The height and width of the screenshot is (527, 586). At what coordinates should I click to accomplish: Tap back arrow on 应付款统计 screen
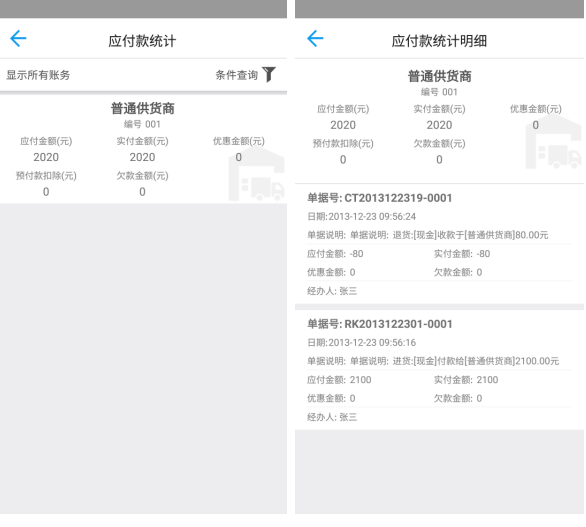click(x=18, y=38)
